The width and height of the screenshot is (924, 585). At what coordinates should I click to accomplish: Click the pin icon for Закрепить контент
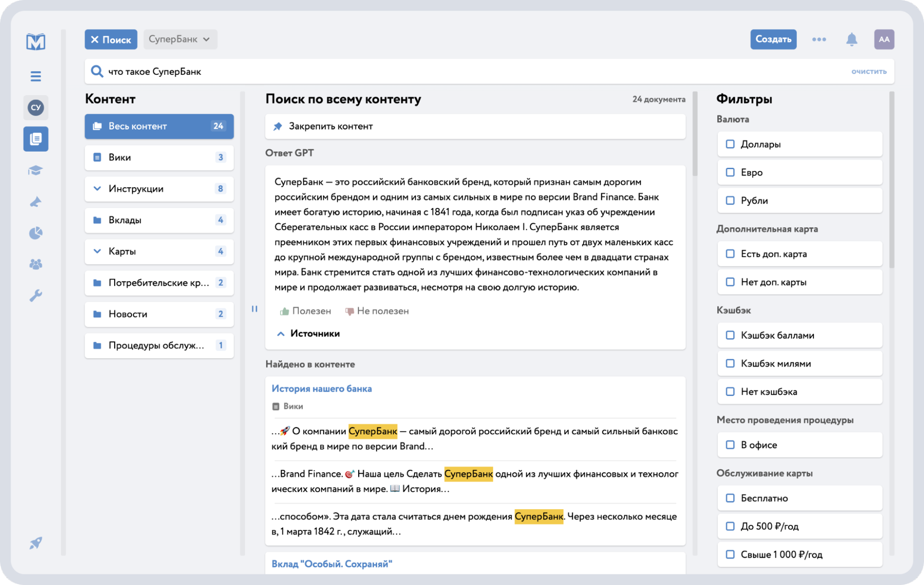pyautogui.click(x=278, y=127)
